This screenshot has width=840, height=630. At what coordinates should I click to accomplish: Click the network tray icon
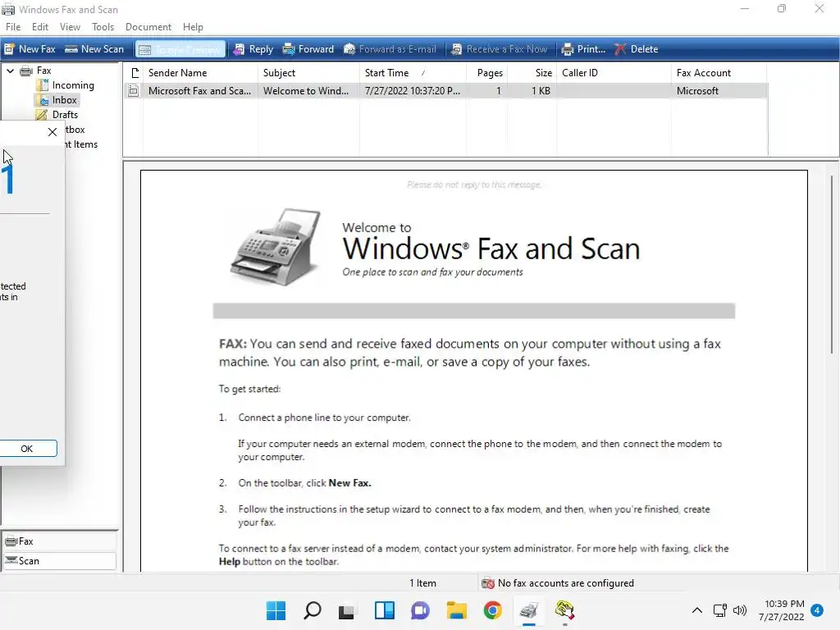719,610
